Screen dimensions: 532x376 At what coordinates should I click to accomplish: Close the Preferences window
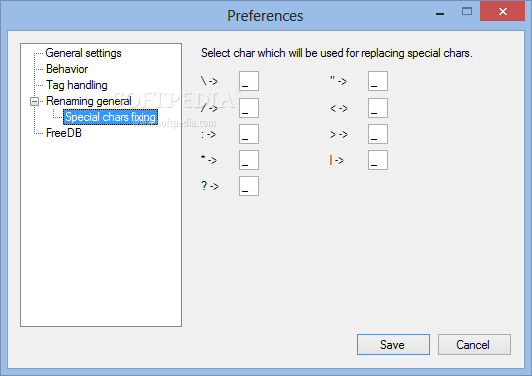(502, 11)
